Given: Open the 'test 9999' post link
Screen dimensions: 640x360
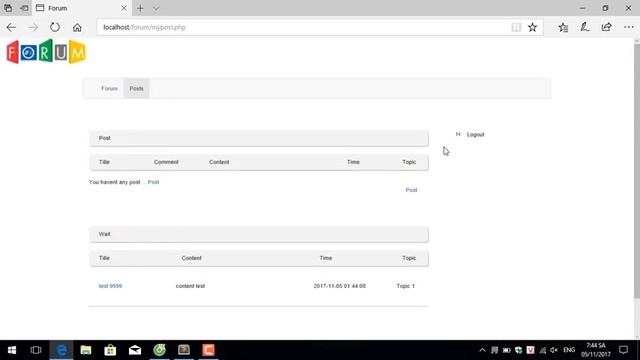Looking at the screenshot, I should tap(110, 286).
